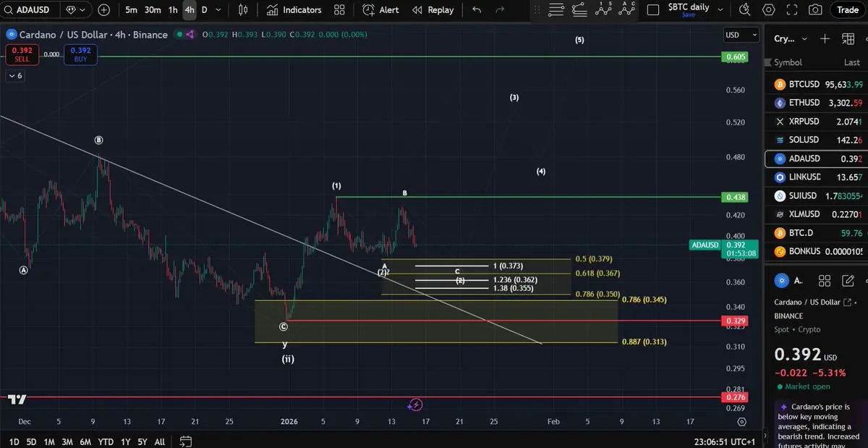Click the blue 0.392 BUY button
Screen dimensions: 868x448
pos(80,54)
